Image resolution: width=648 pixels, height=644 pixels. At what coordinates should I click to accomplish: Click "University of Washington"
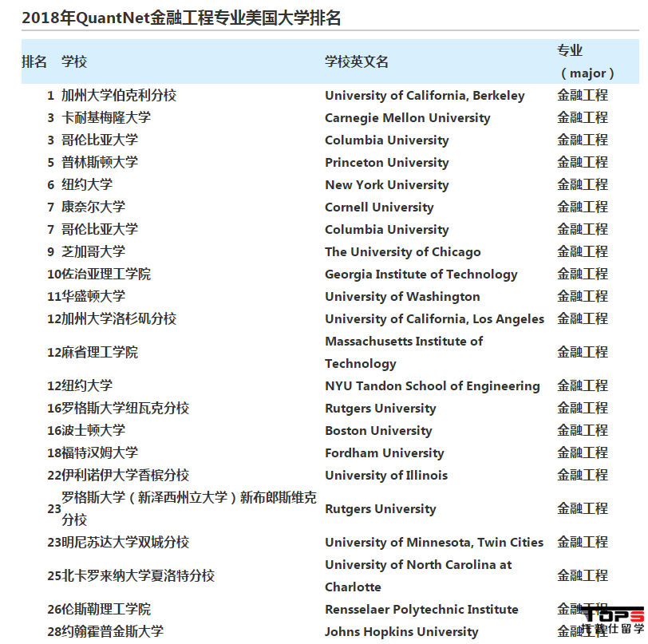coord(402,296)
